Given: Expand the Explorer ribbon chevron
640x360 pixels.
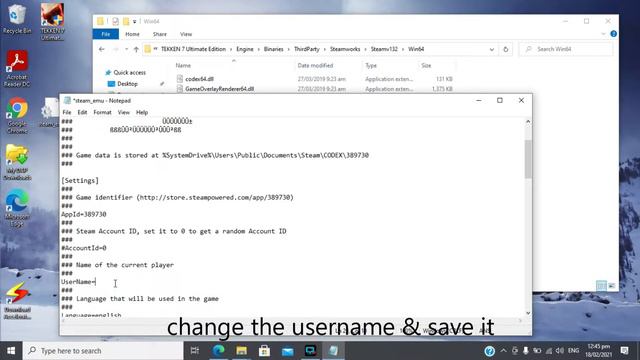Looking at the screenshot, I should pos(603,34).
